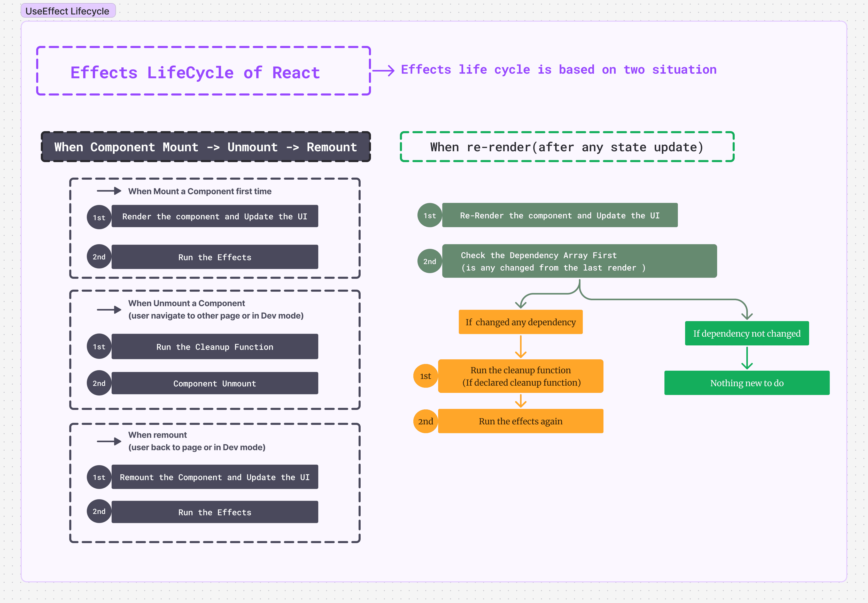Select the purple arrow after the title box
This screenshot has width=868, height=603.
[x=383, y=70]
